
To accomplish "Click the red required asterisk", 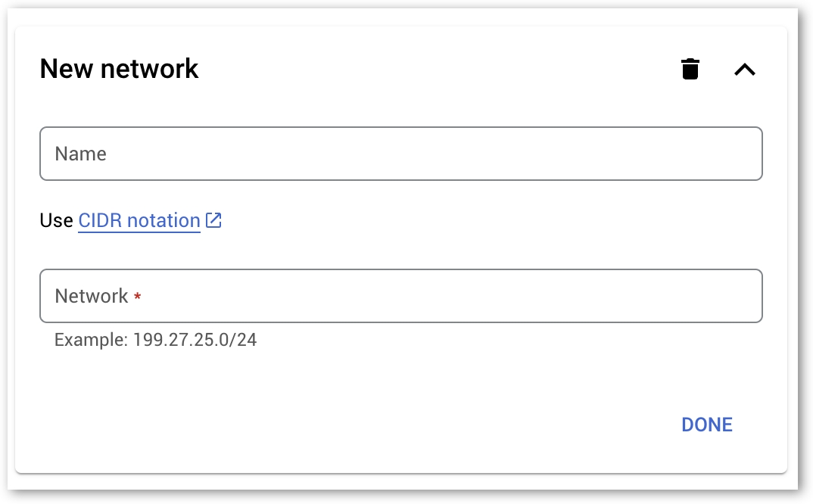I will [x=138, y=297].
